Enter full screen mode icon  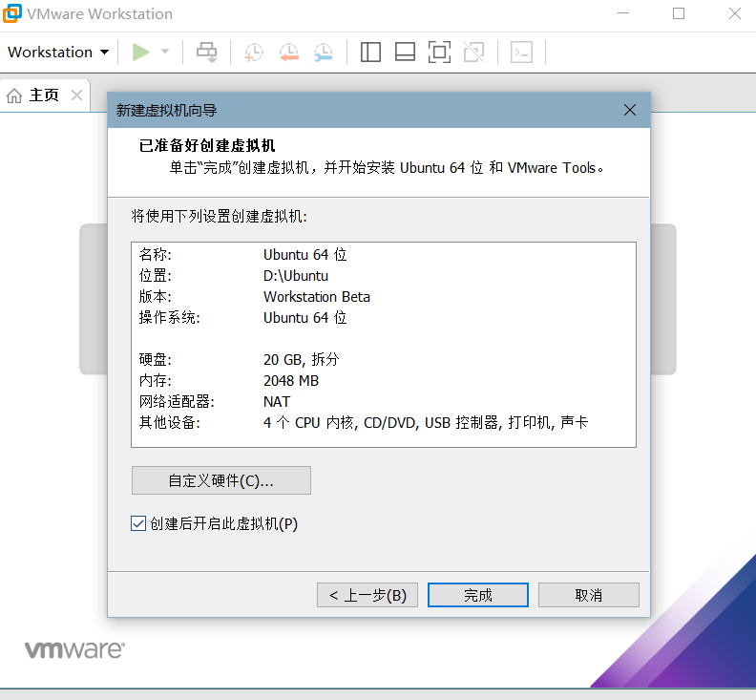[x=439, y=53]
